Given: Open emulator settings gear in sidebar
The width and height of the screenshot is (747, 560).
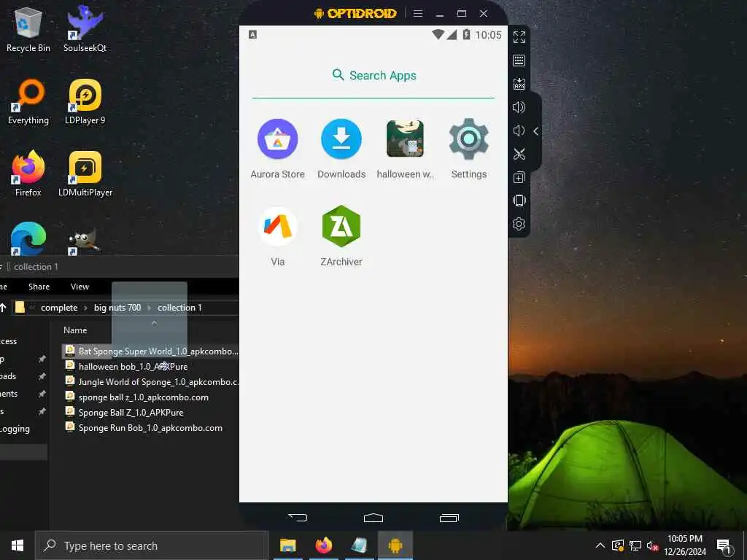Looking at the screenshot, I should (519, 224).
